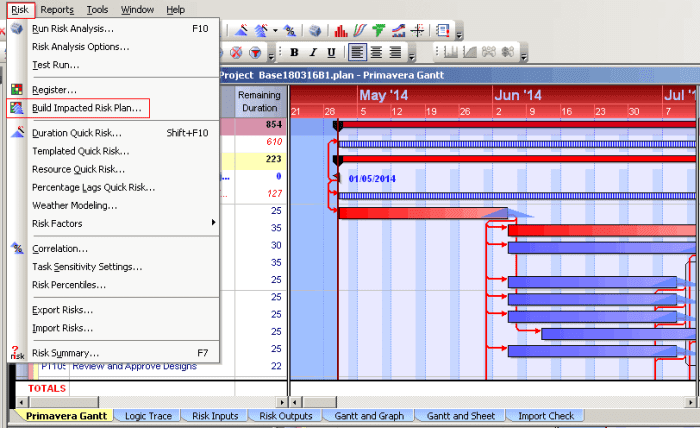
Task: Select Align Left text alignment
Action: pyautogui.click(x=357, y=52)
